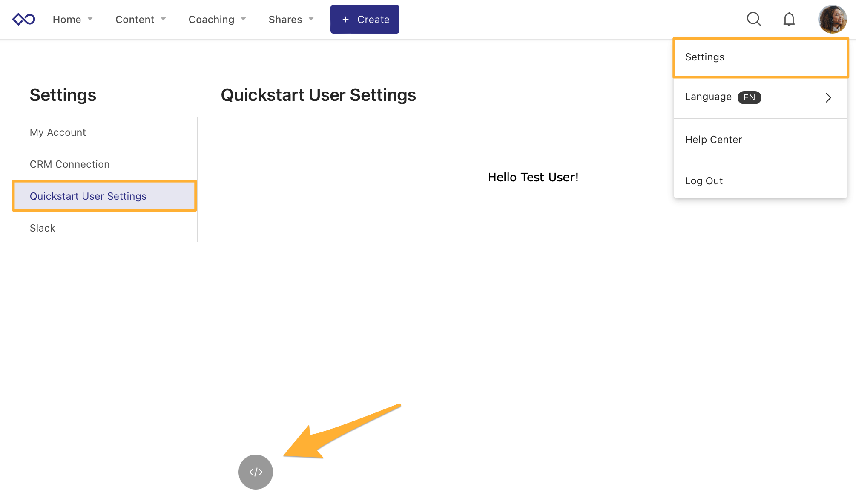Screen dimensions: 856x504
Task: Open the search overlay
Action: click(x=754, y=19)
